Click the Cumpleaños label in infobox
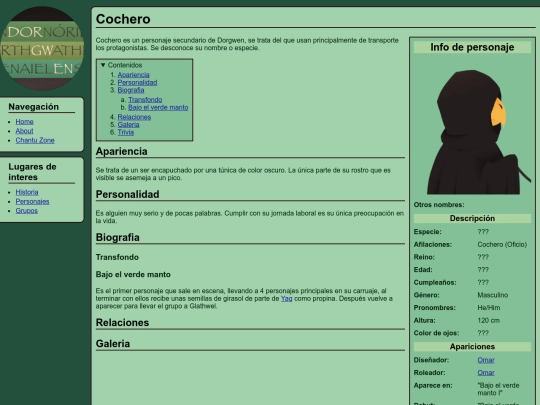The image size is (540, 405). pyautogui.click(x=435, y=282)
